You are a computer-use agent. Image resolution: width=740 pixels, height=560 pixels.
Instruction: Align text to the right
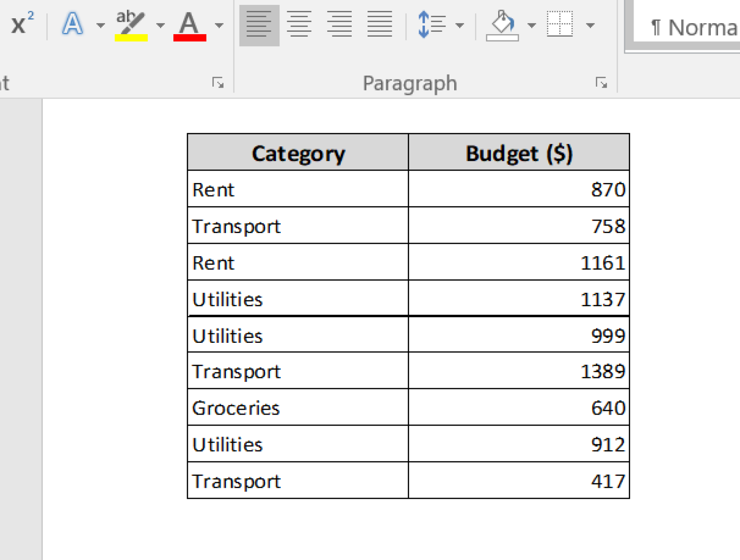[x=339, y=24]
